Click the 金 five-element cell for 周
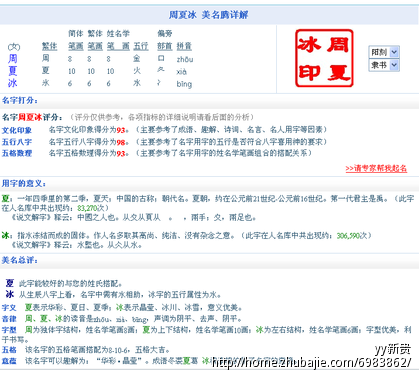Image resolution: width=419 pixels, height=370 pixels. (137, 59)
